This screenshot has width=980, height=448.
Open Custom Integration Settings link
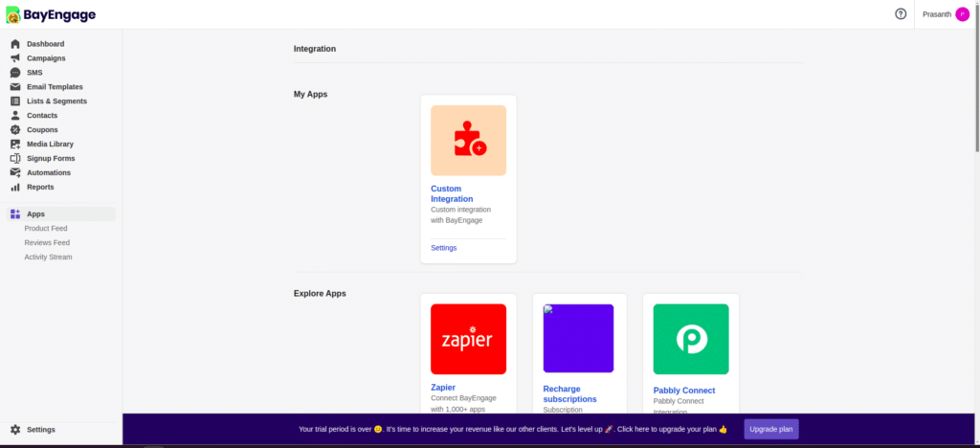click(444, 248)
